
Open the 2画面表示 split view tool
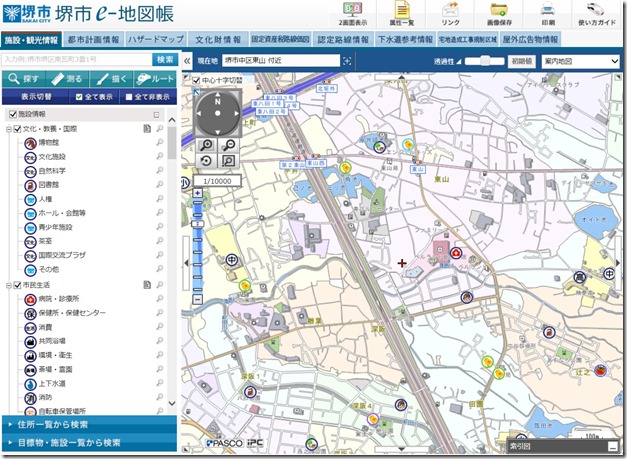point(352,14)
